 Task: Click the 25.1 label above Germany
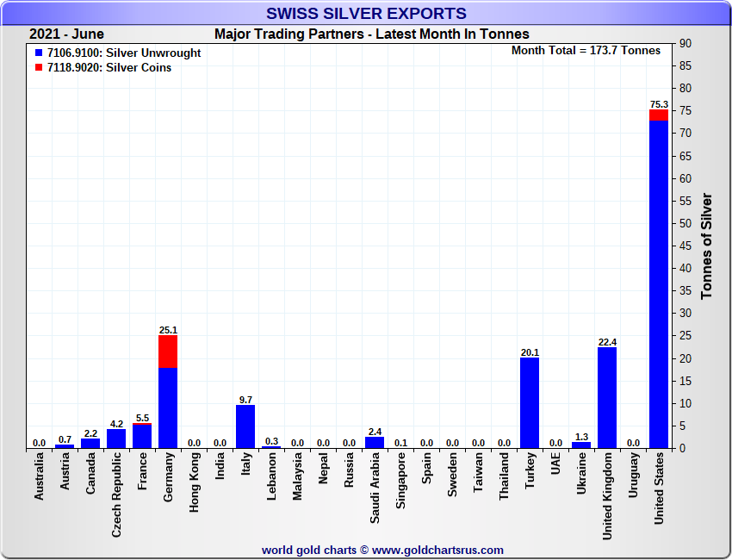[168, 330]
